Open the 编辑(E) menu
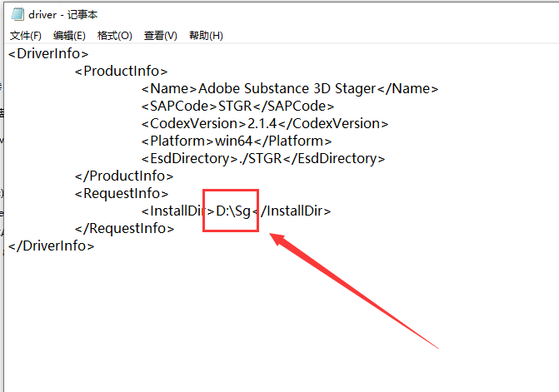 69,36
